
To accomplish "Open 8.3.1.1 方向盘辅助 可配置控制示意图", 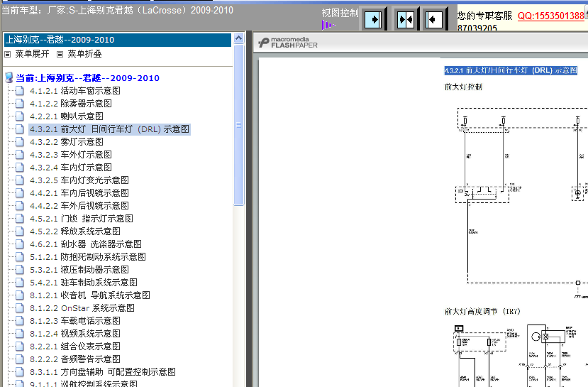I will tap(103, 371).
